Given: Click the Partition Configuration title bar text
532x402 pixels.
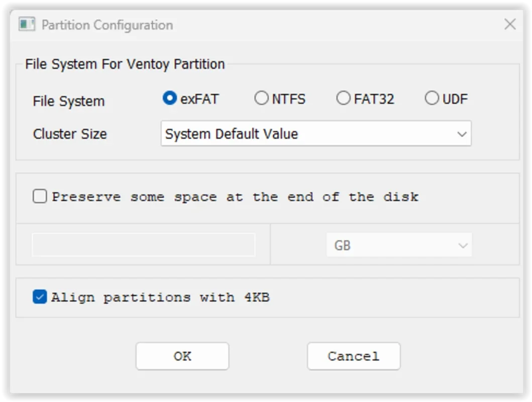Looking at the screenshot, I should pos(107,25).
